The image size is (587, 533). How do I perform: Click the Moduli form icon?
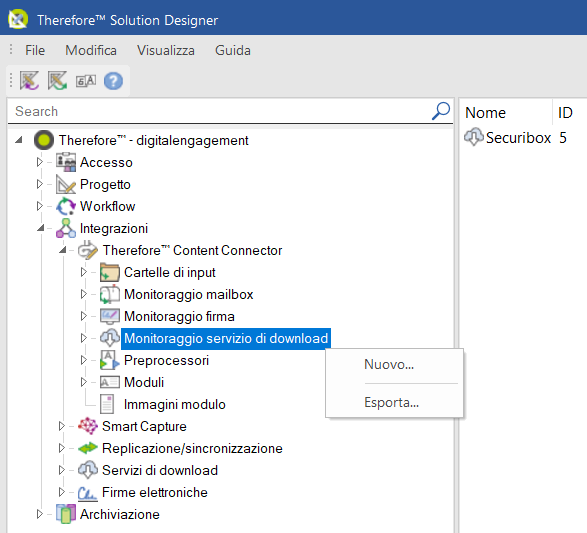point(110,382)
